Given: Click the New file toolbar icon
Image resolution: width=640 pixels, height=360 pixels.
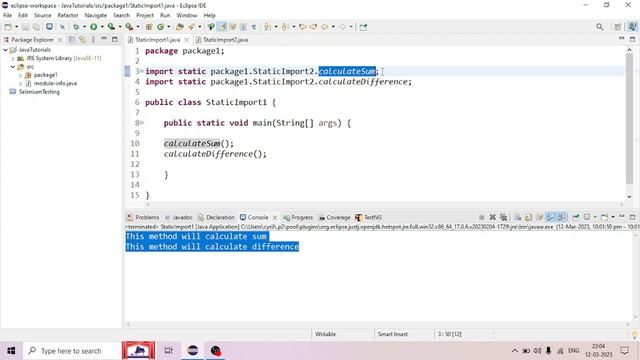Looking at the screenshot, I should pos(8,27).
